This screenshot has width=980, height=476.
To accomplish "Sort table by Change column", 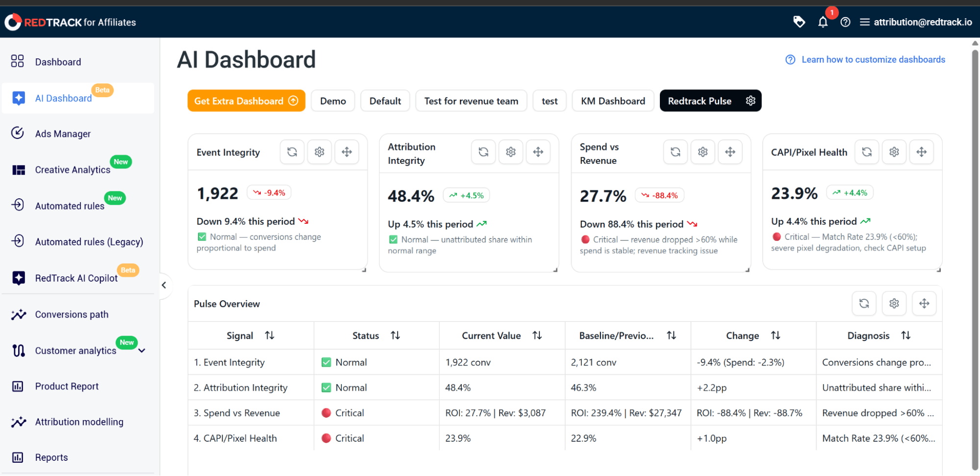I will [776, 336].
